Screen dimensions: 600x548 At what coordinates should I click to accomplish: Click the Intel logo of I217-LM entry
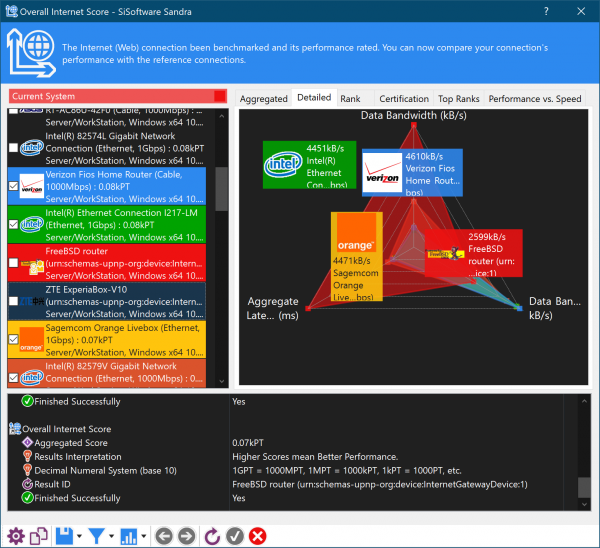[32, 224]
